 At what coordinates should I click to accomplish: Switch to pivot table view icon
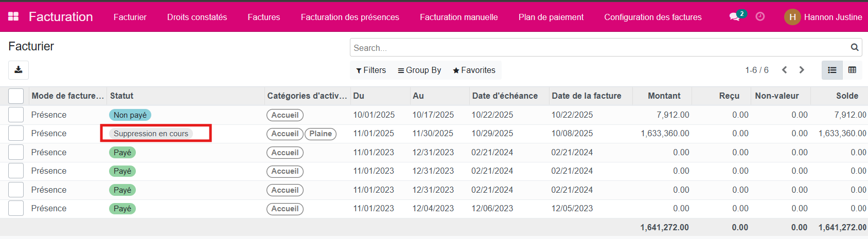pos(852,70)
